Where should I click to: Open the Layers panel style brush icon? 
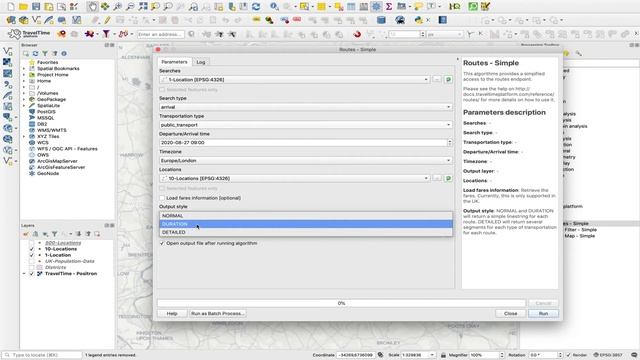26,234
